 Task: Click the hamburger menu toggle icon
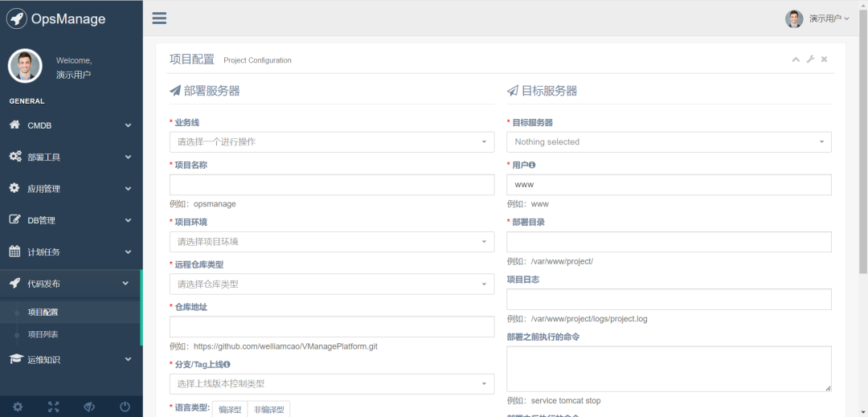pos(159,18)
